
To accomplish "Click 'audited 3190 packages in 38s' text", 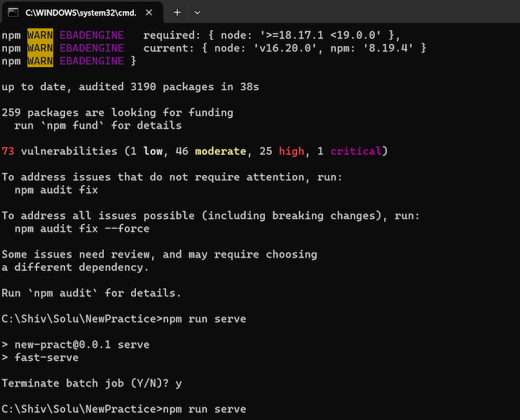I will pyautogui.click(x=169, y=87).
